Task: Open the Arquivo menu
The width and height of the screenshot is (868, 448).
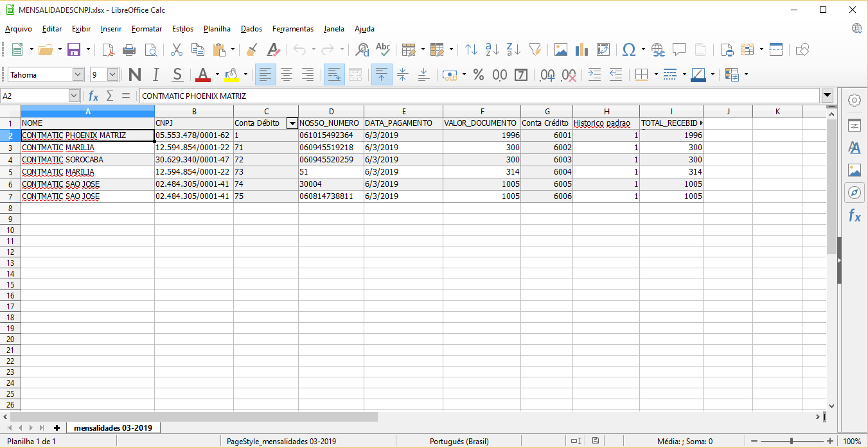Action: click(x=19, y=29)
